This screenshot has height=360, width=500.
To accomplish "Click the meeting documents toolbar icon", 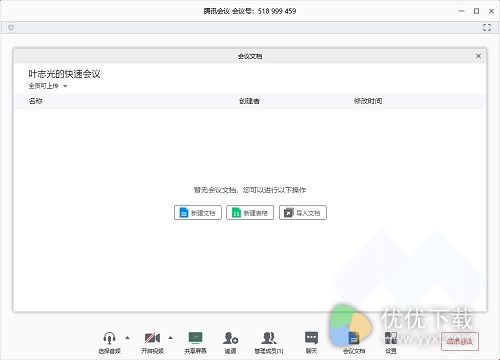I will point(354,338).
